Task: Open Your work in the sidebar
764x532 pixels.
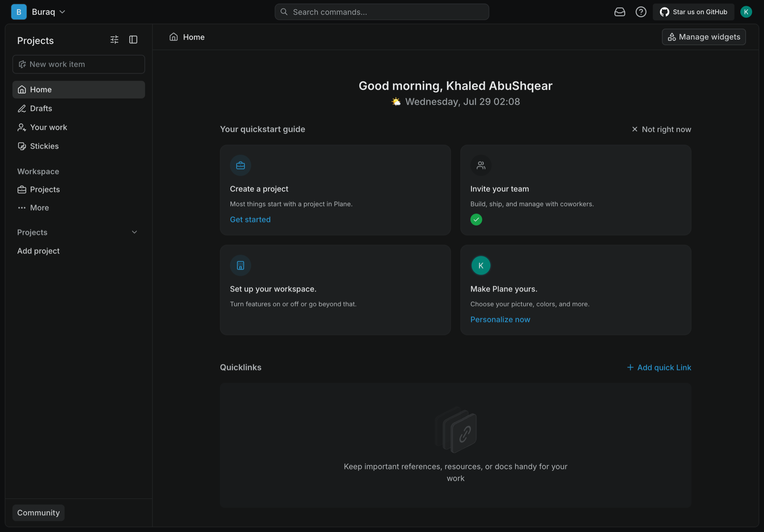Action: click(79, 127)
